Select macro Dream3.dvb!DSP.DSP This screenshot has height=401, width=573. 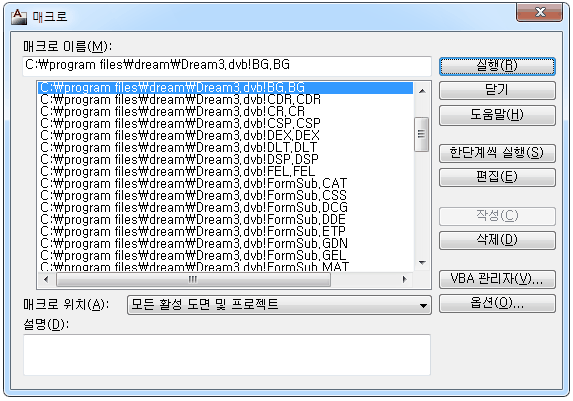click(225, 160)
